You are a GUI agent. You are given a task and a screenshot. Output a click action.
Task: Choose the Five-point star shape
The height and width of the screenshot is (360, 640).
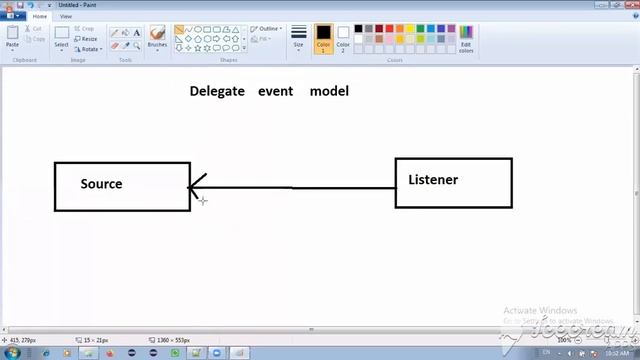[198, 48]
